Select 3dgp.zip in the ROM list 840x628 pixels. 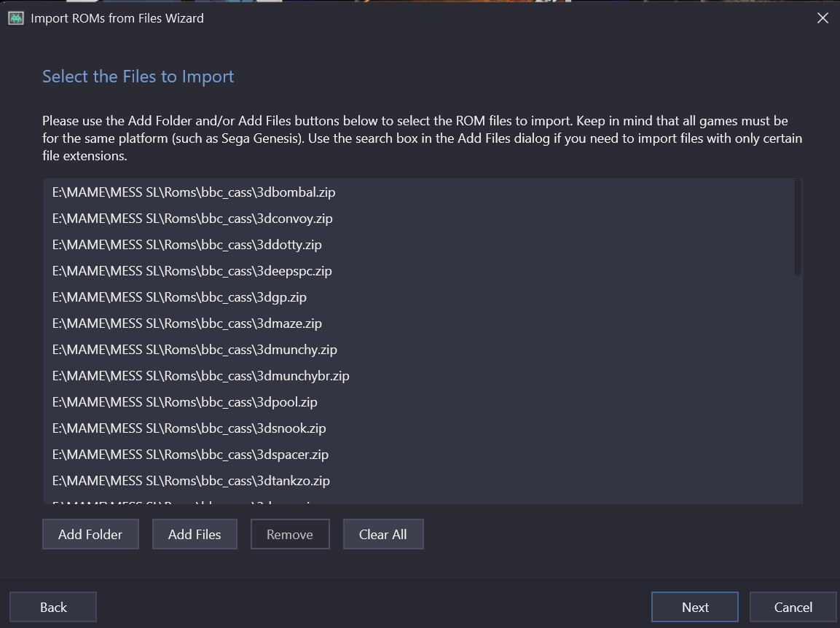179,297
